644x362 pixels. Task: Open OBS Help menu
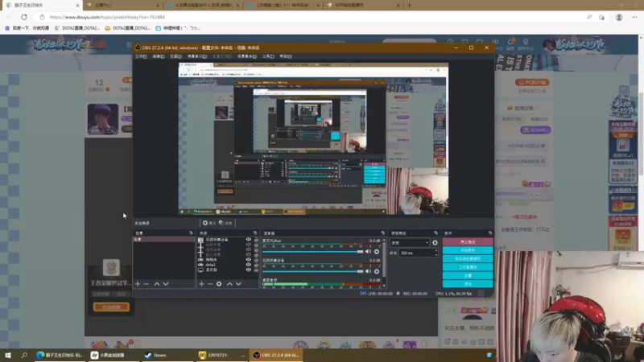[x=286, y=56]
